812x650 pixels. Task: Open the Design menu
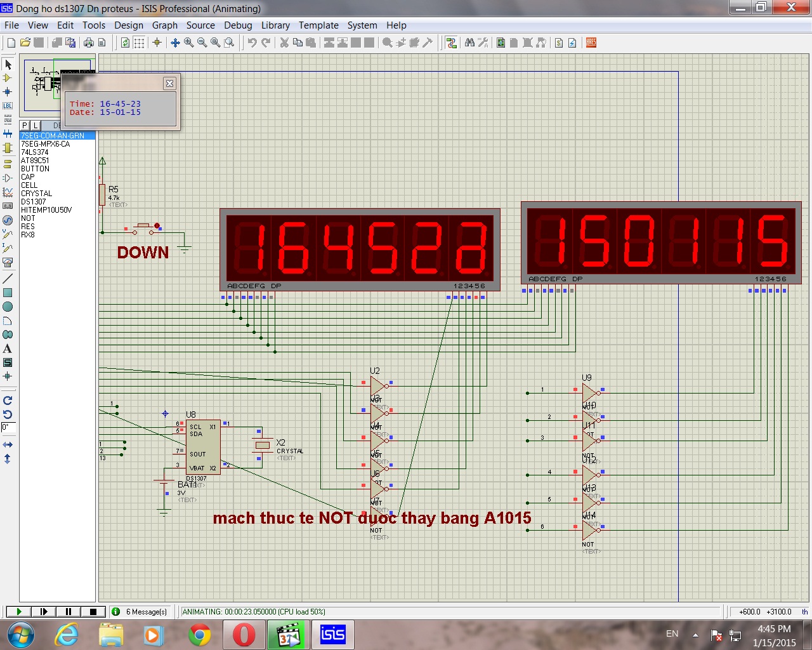(x=129, y=25)
